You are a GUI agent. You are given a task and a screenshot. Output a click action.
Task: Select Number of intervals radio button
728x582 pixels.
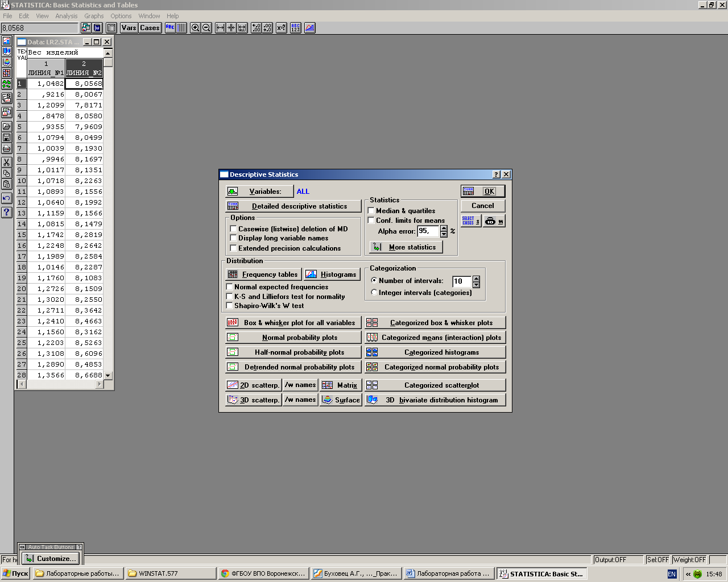click(x=374, y=280)
